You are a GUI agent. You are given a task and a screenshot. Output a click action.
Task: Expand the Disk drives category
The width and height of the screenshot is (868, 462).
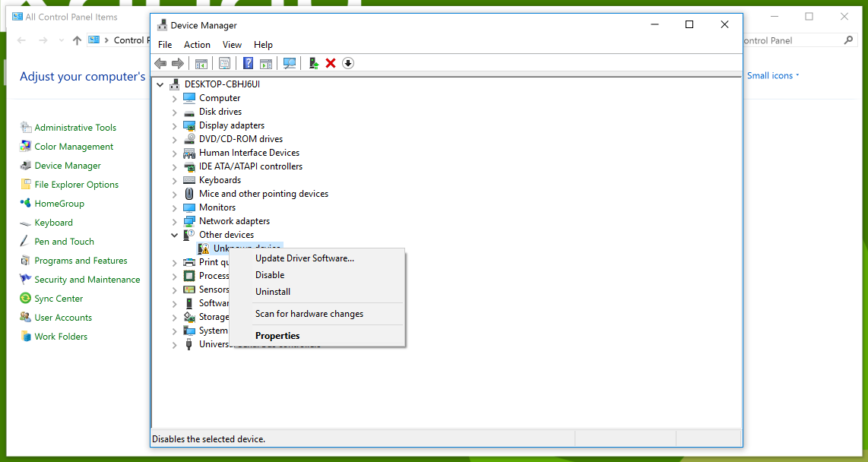coord(174,112)
